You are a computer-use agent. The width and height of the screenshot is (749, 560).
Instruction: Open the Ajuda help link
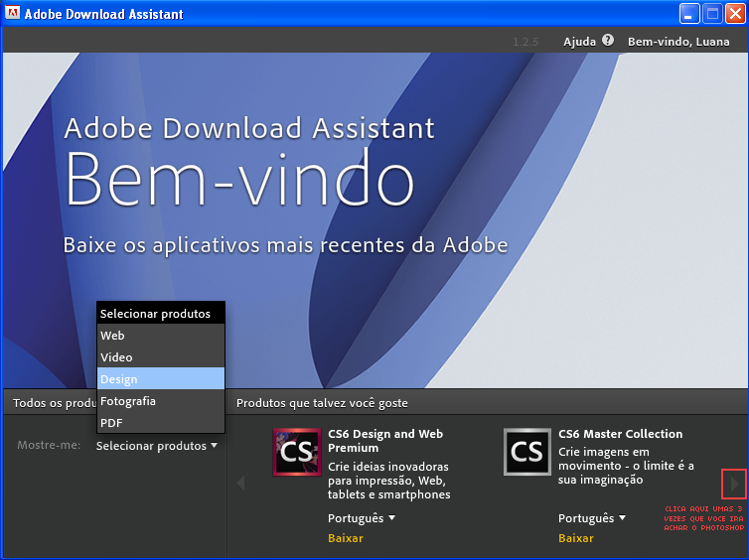(579, 42)
